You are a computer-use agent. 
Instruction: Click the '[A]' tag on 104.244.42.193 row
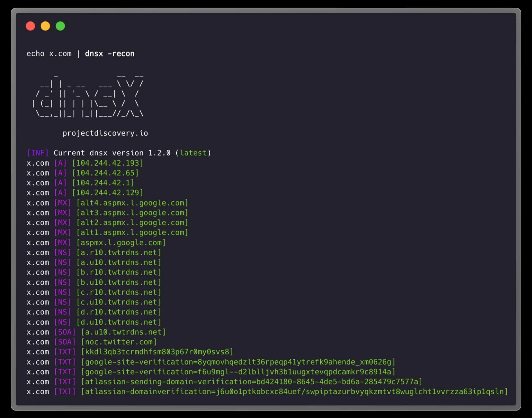(60, 163)
